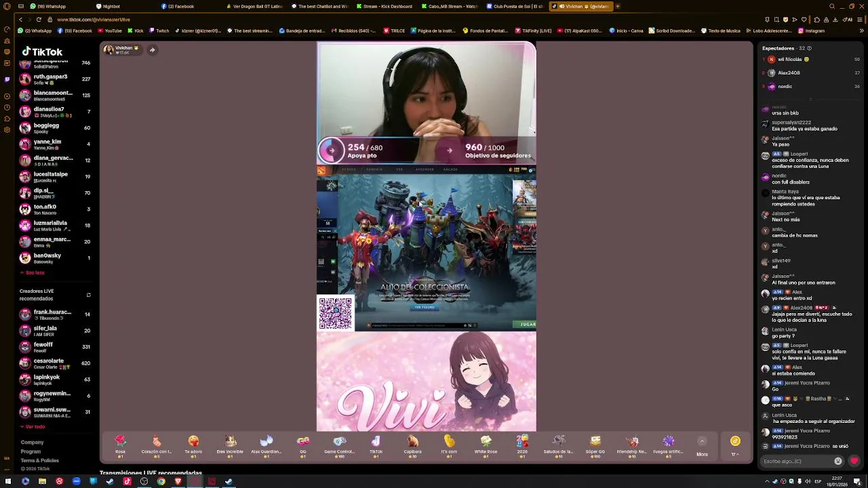
Task: Open the coin balance dropdown
Action: (735, 447)
